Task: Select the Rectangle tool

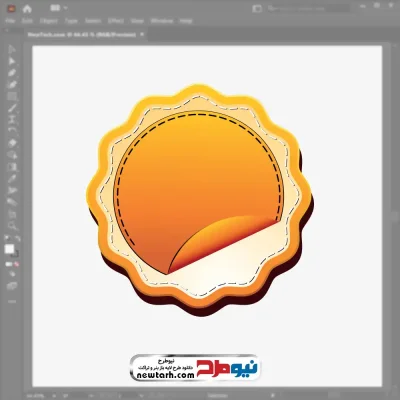Action: [x=12, y=97]
